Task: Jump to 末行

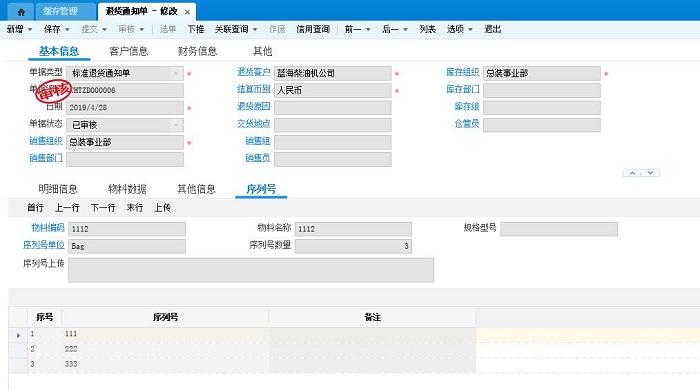Action: pyautogui.click(x=134, y=208)
